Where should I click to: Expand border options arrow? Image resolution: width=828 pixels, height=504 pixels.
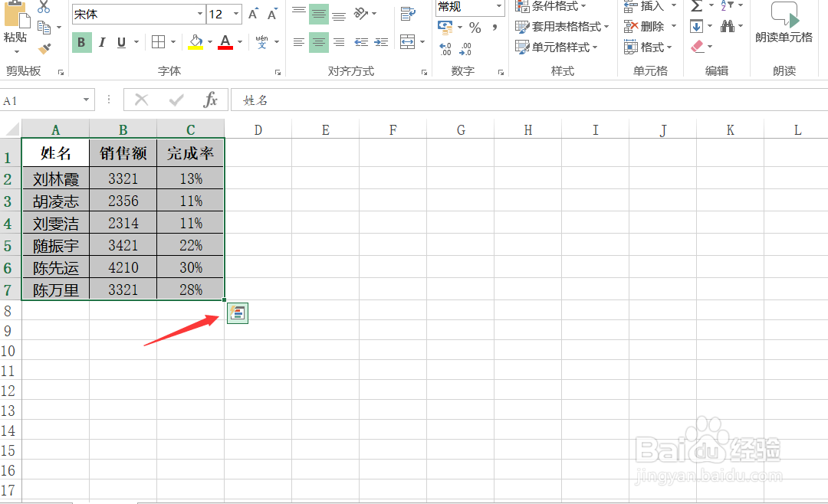[x=172, y=42]
